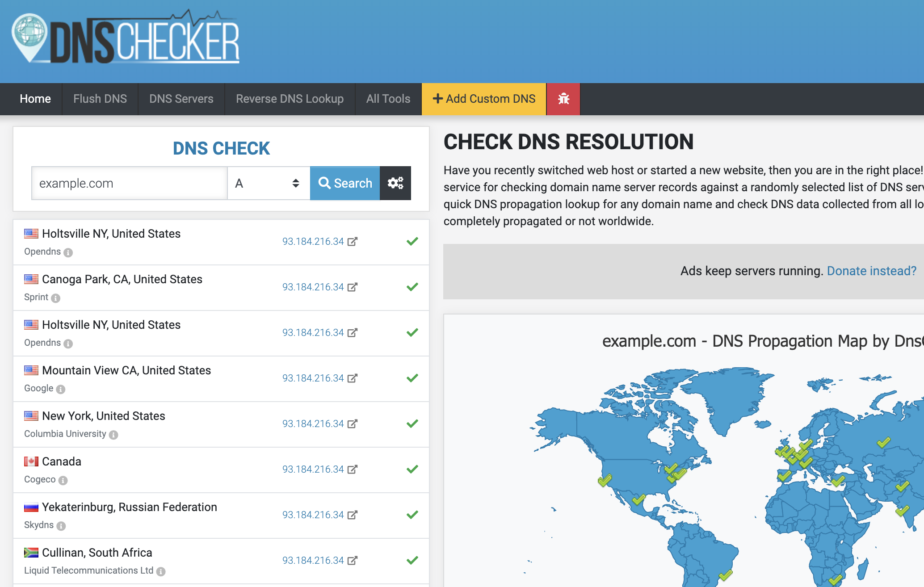Viewport: 924px width, 587px height.
Task: Click info icon beside Liquid Telecommunications Ltd
Action: (161, 571)
